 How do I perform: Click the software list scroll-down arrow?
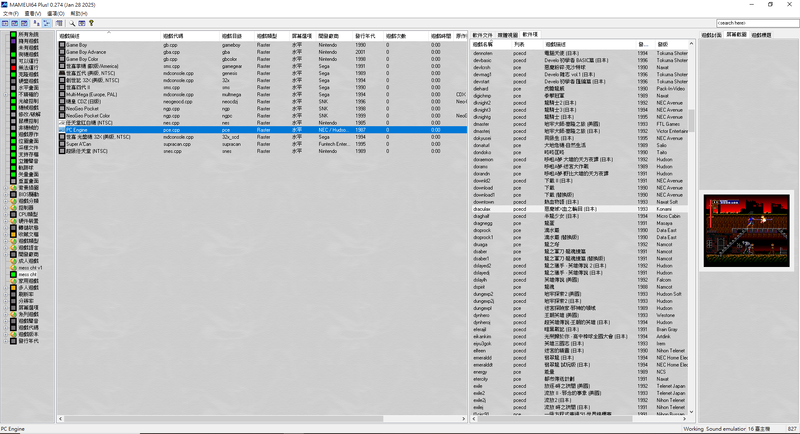[x=691, y=412]
